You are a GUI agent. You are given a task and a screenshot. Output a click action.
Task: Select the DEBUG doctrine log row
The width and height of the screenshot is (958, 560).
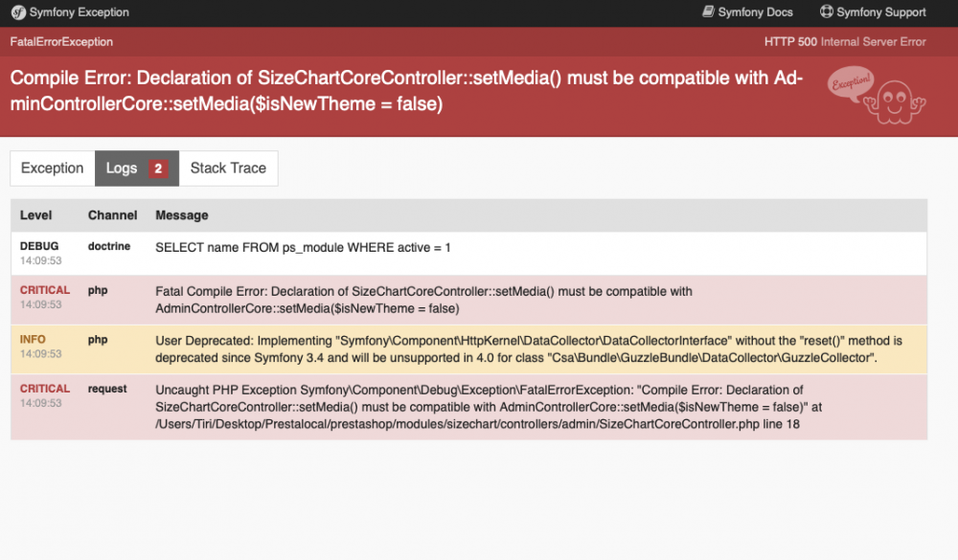[x=303, y=247]
